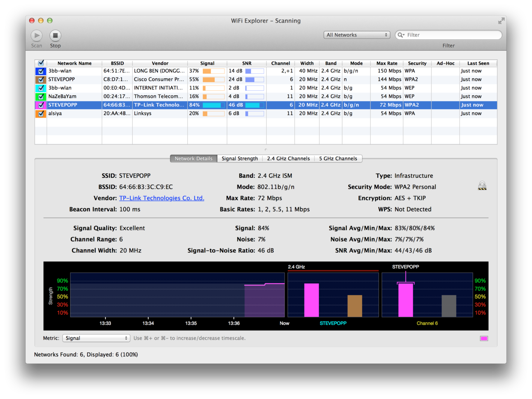Viewport: 532px width, 399px height.
Task: Toggle the header select-all checkbox
Action: pos(41,63)
